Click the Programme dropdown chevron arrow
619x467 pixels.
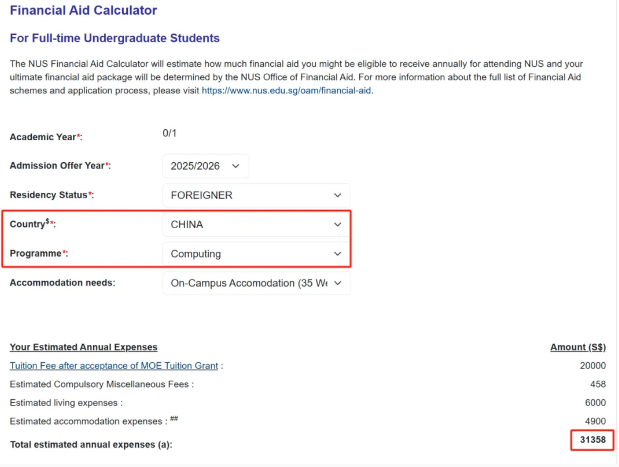pos(338,254)
